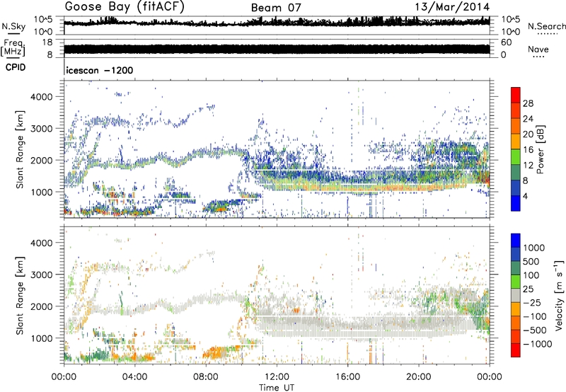Click the "500" tick on Velocity colorbar
The width and height of the screenshot is (566, 392).
pyautogui.click(x=531, y=261)
